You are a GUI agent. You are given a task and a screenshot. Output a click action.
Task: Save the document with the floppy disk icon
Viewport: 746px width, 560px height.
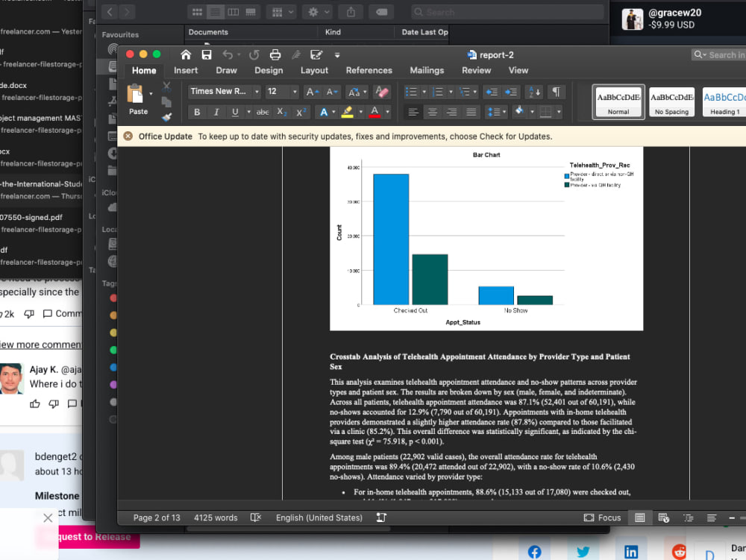[x=207, y=54]
